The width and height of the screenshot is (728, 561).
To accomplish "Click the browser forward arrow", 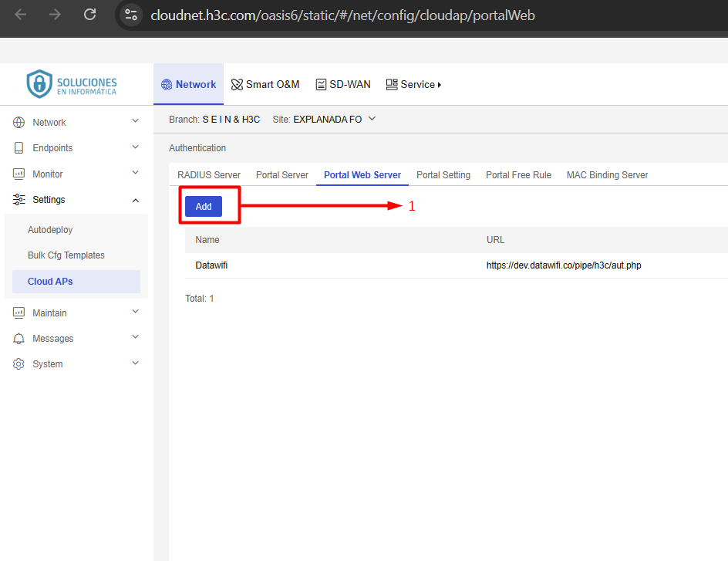I will [55, 15].
